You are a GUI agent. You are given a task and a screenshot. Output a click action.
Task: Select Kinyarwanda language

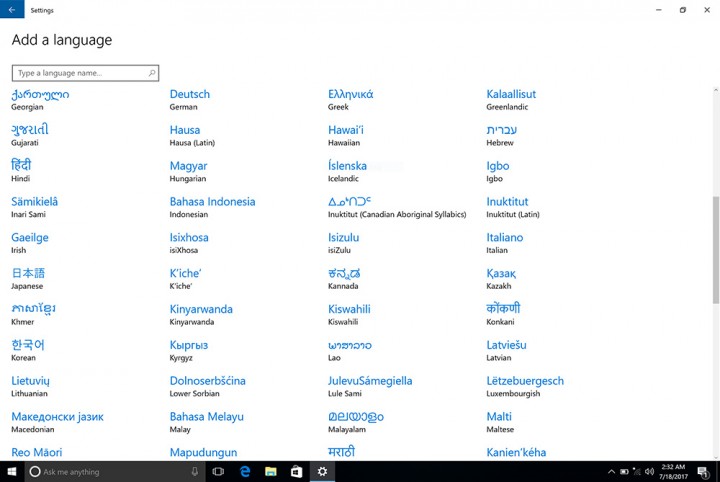[201, 314]
